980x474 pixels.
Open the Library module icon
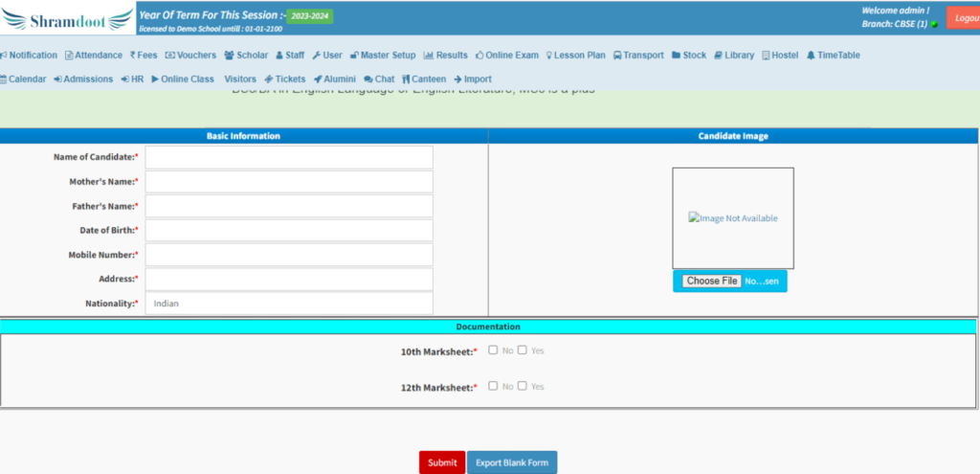point(719,56)
